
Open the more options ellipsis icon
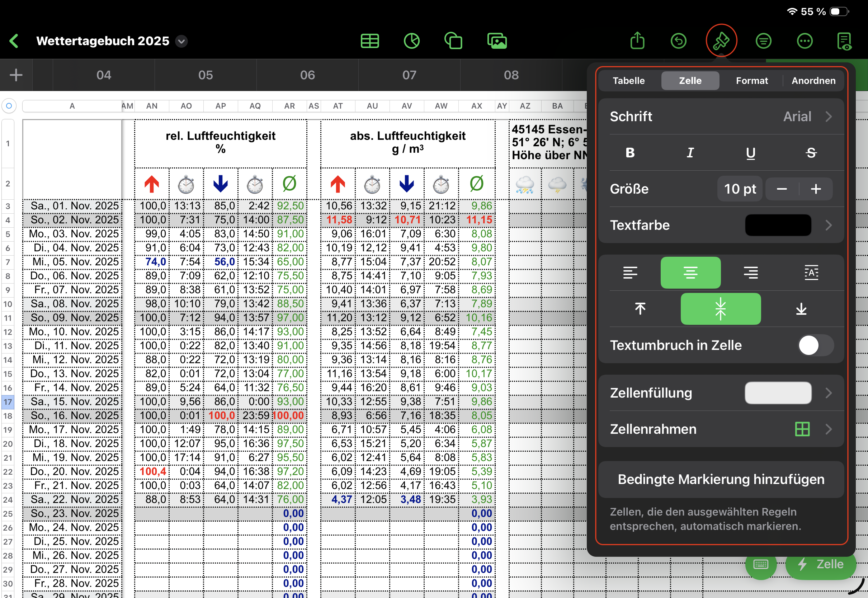[804, 41]
